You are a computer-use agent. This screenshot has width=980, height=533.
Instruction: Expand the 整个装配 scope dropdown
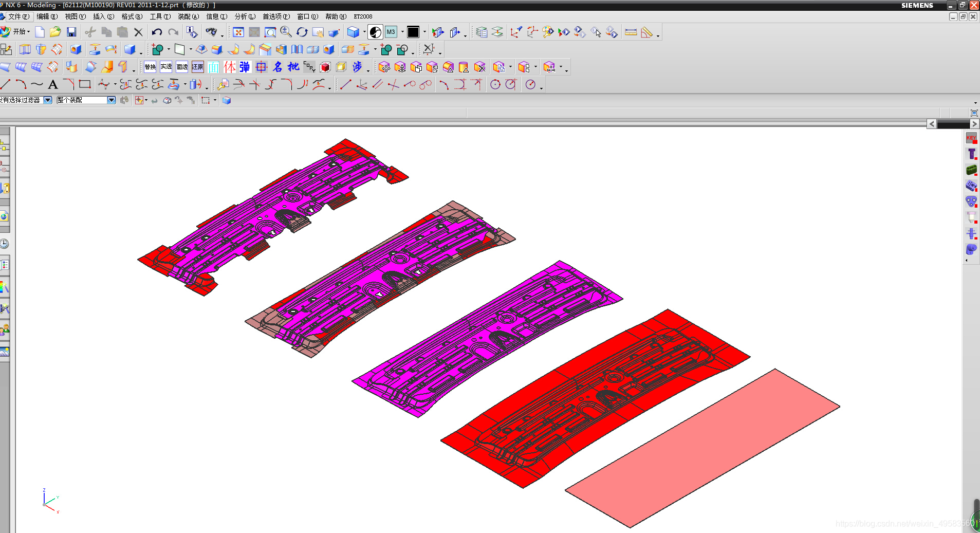[x=112, y=100]
